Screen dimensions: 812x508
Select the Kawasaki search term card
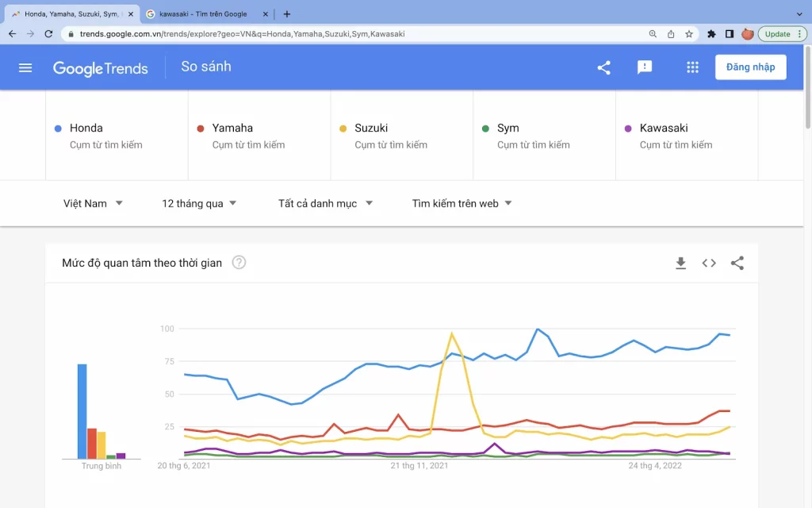pos(687,135)
